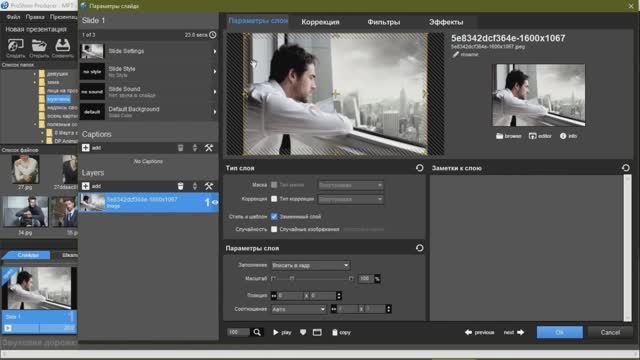The width and height of the screenshot is (640, 360).
Task: Click the scale percent icon
Action: tap(377, 279)
